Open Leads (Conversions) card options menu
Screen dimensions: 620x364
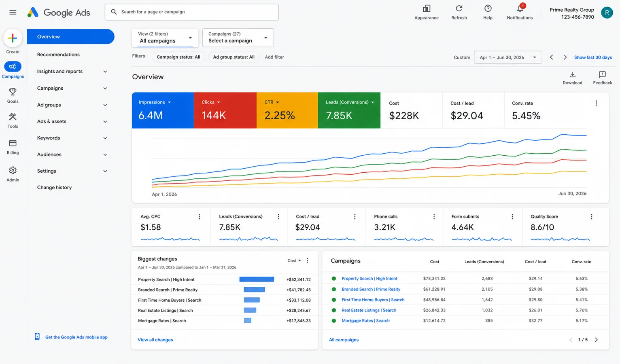[278, 217]
